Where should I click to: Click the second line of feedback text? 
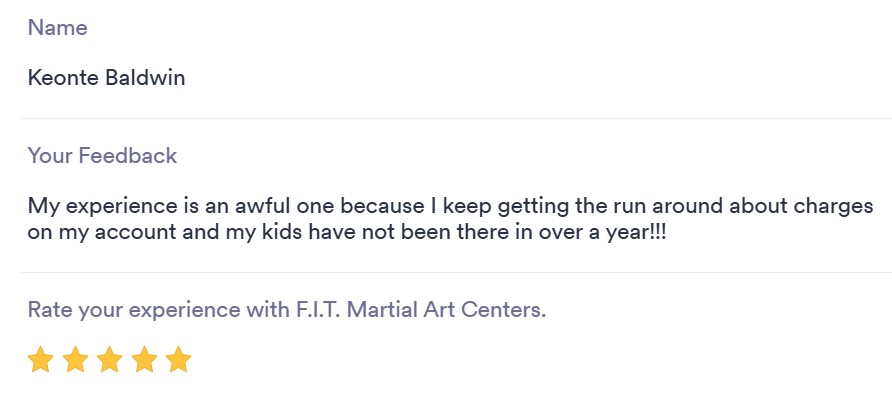point(347,232)
